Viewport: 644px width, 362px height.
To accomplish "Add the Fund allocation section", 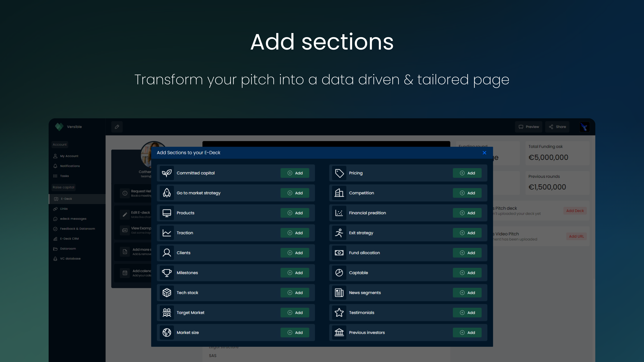I will [467, 253].
